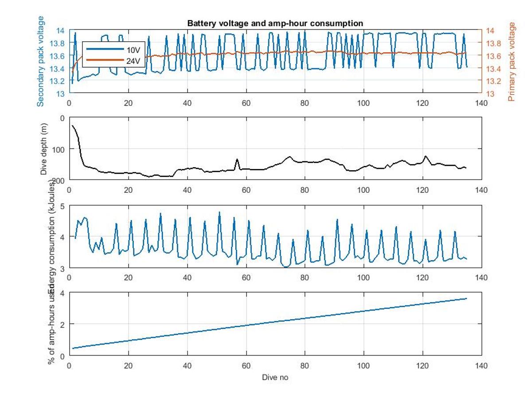Screen dimensions: 532x399
Task: Click the straight amp-hours used trend line
Action: 269,324
